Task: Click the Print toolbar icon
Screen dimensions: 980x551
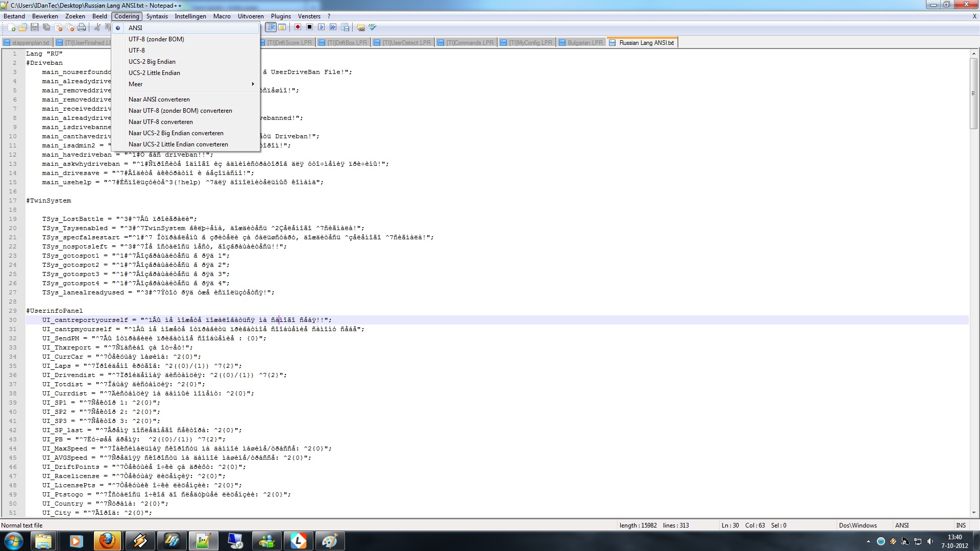Action: [x=82, y=28]
